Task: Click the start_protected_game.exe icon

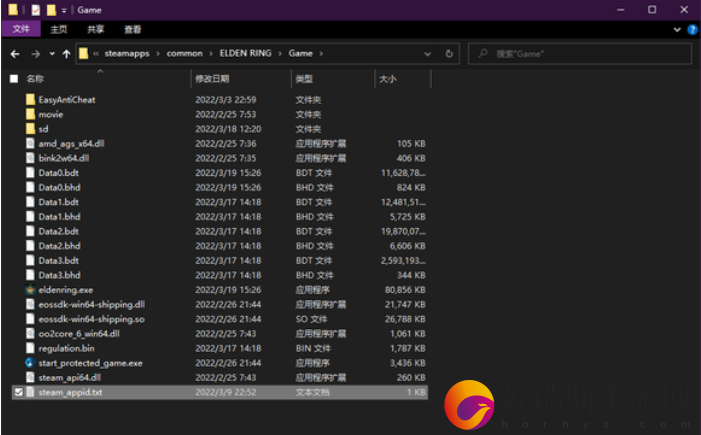Action: (30, 363)
